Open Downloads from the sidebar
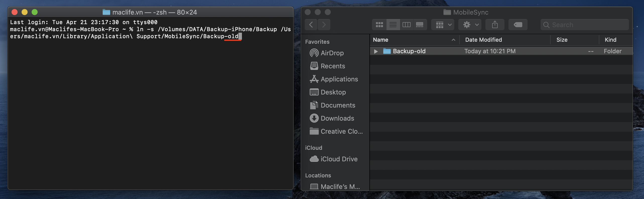 pos(337,118)
